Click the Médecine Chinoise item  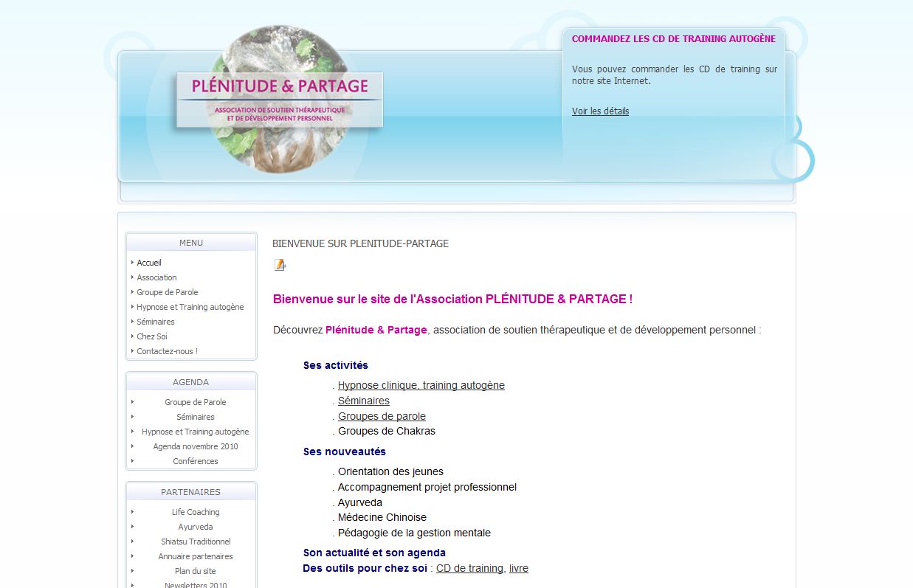(382, 517)
